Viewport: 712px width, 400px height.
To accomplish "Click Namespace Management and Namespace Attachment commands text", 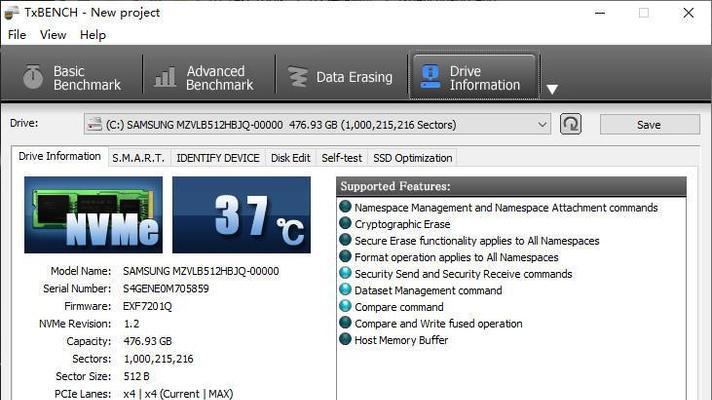I will 506,207.
